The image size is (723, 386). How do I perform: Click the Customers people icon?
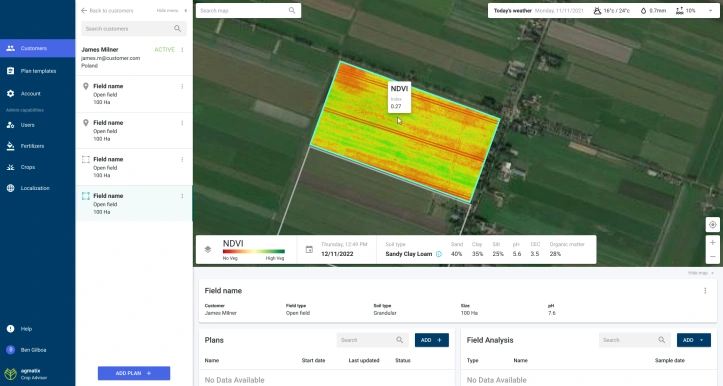(11, 48)
